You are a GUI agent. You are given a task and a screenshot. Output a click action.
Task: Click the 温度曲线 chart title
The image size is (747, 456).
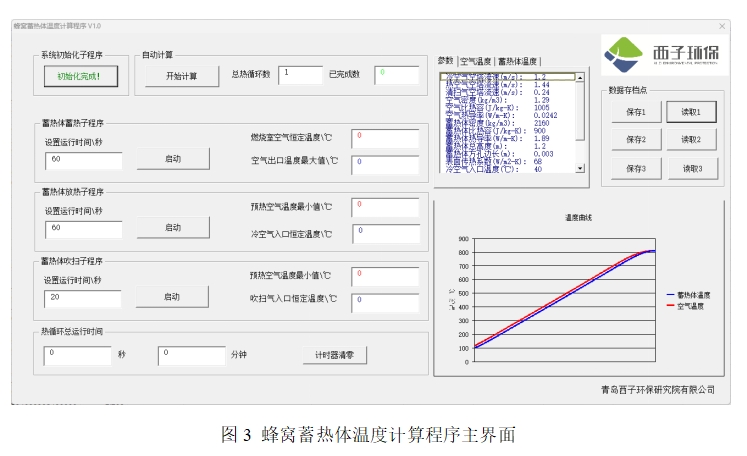[x=578, y=218]
